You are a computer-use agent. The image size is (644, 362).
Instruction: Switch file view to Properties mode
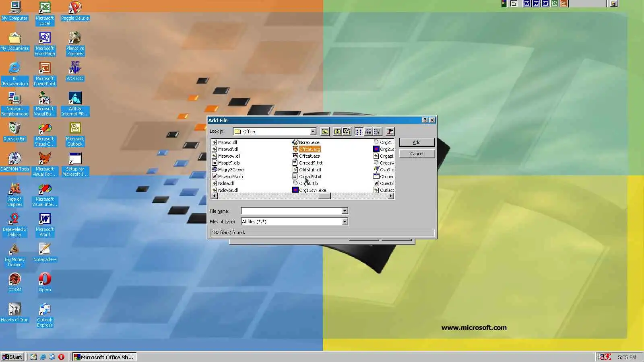377,132
